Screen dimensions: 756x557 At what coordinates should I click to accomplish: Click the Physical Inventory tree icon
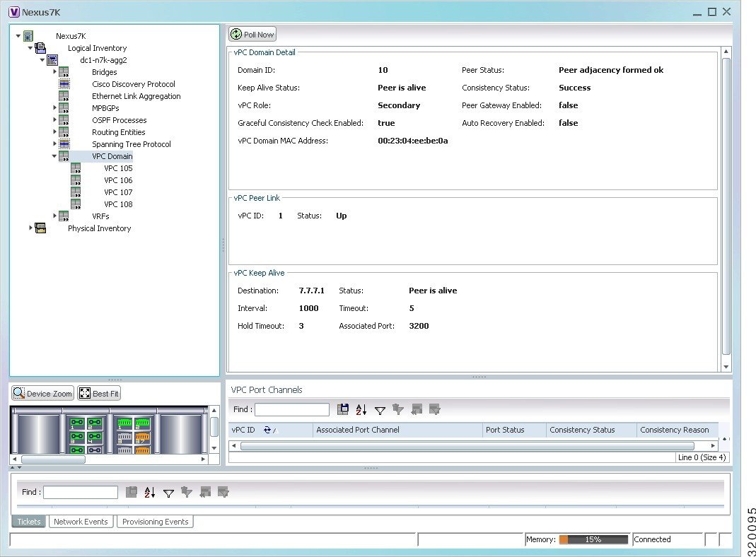pos(40,228)
